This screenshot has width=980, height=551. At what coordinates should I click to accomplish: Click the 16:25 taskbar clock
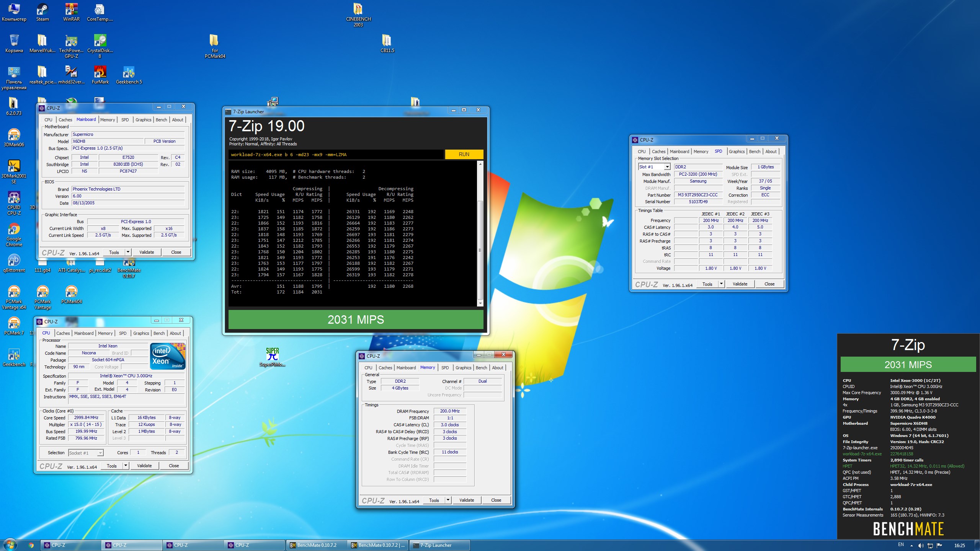[959, 546]
